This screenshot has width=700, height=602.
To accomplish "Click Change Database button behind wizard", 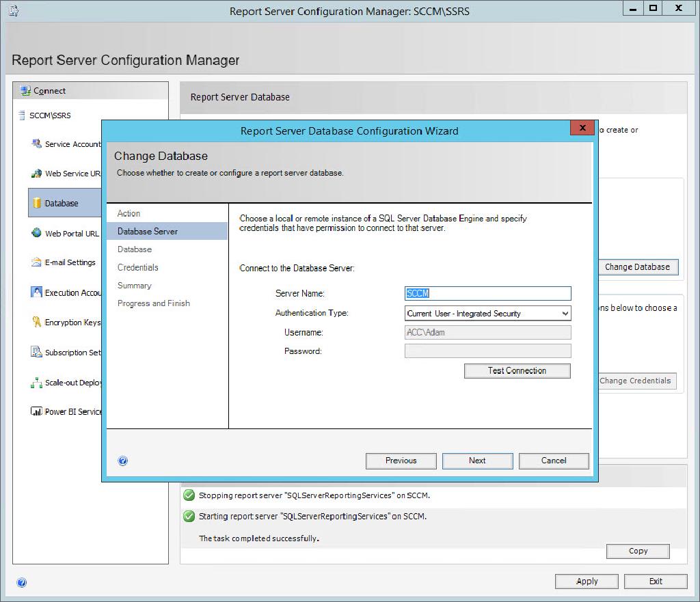I will 638,267.
